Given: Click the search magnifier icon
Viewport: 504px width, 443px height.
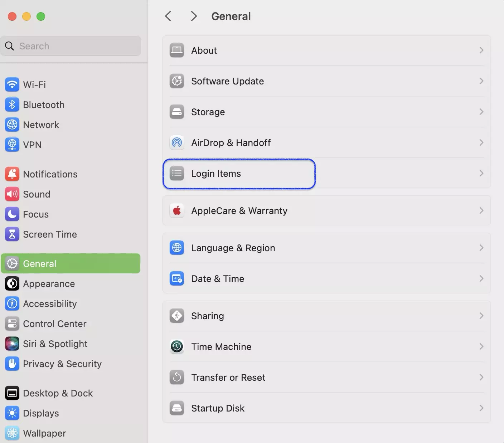Looking at the screenshot, I should pos(10,46).
